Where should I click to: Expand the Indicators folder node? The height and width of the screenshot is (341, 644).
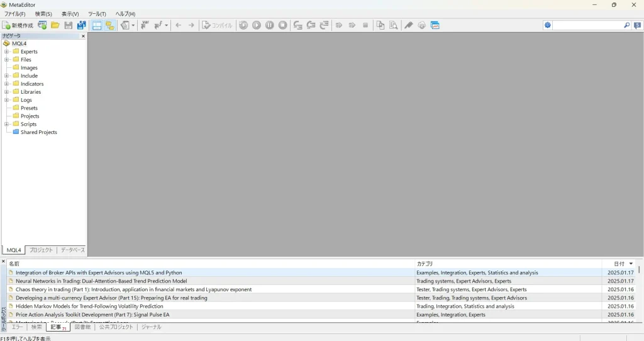click(6, 84)
